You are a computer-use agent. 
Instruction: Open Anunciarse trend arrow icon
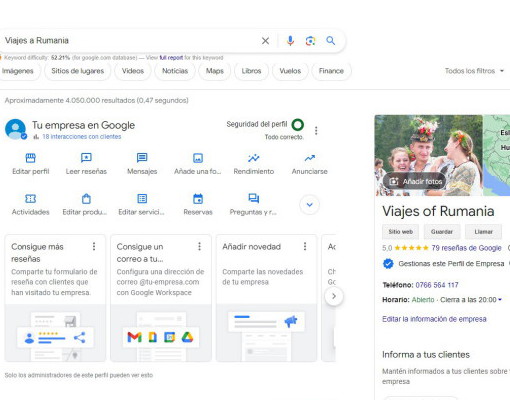pyautogui.click(x=310, y=158)
